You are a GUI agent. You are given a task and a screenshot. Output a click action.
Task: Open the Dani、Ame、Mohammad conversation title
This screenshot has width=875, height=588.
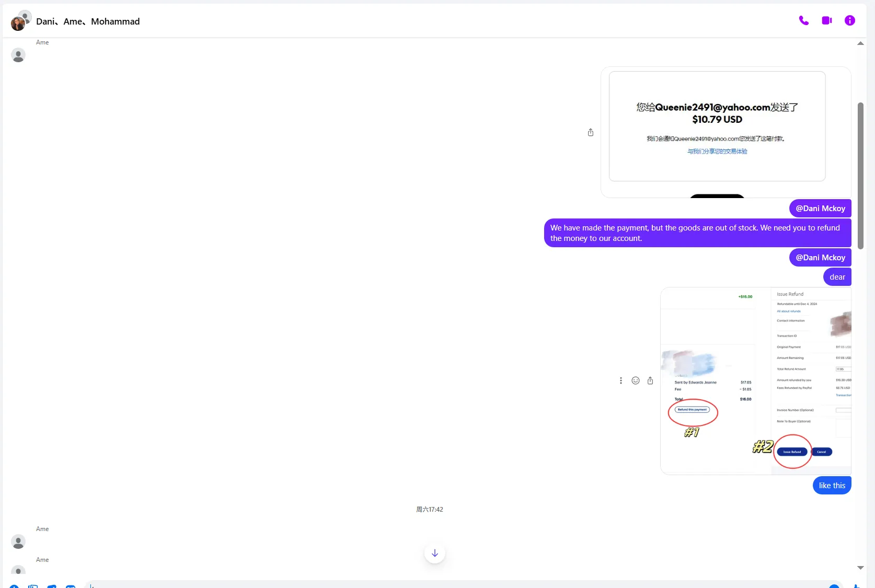(x=88, y=21)
